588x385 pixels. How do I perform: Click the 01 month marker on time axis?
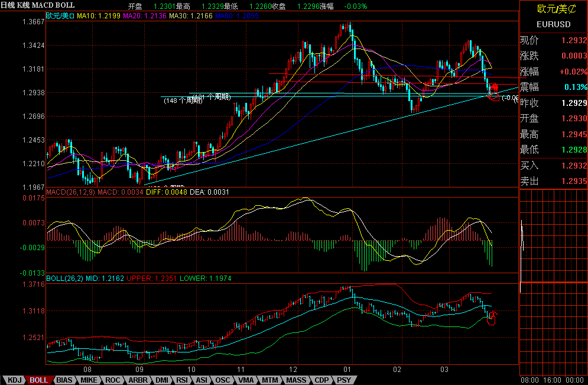point(347,370)
